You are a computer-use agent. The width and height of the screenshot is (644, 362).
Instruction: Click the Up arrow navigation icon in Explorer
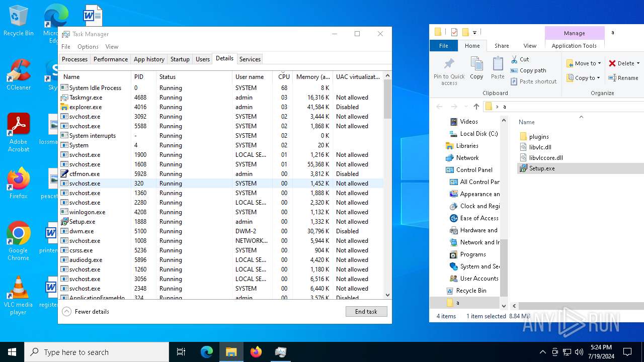point(476,107)
